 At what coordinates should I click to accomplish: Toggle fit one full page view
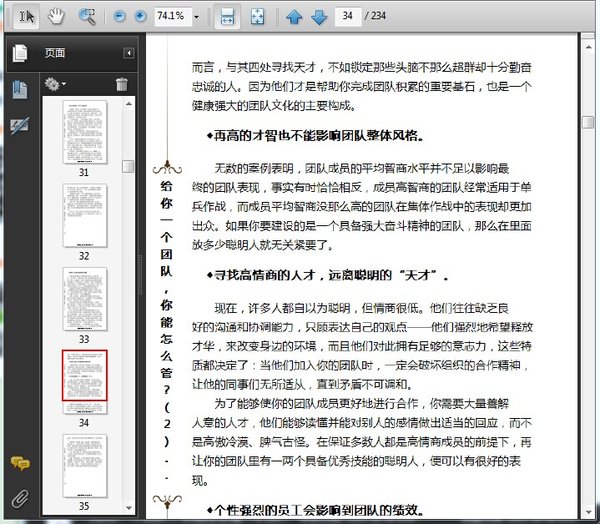pyautogui.click(x=257, y=17)
